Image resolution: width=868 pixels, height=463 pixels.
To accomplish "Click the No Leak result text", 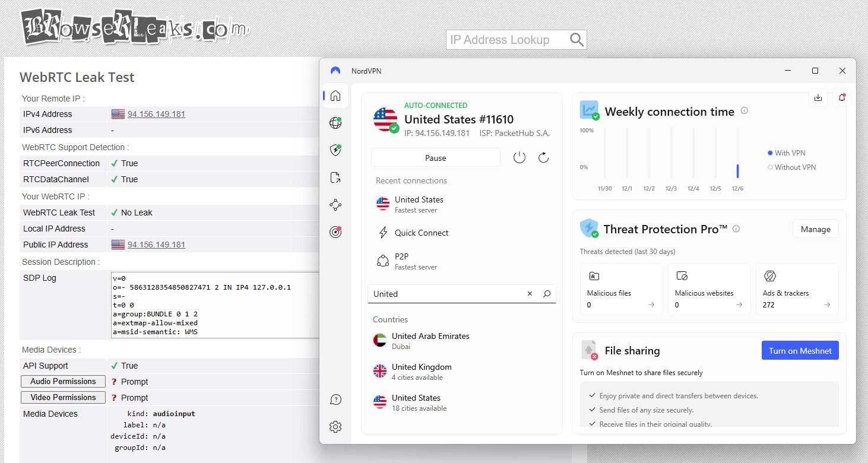I will (x=137, y=213).
